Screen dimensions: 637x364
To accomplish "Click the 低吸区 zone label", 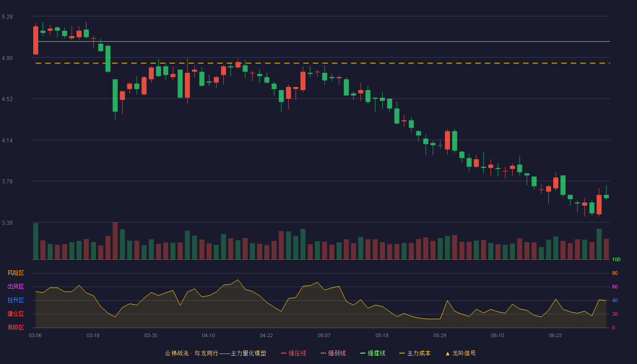I will [15, 327].
